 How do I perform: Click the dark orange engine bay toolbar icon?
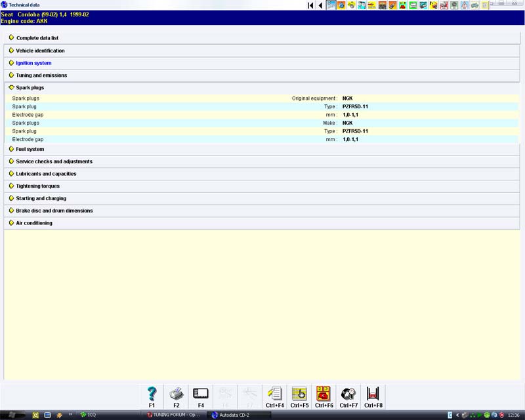tap(383, 5)
